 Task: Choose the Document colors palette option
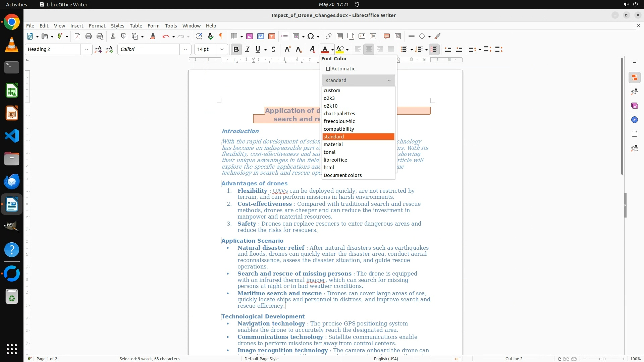point(342,175)
